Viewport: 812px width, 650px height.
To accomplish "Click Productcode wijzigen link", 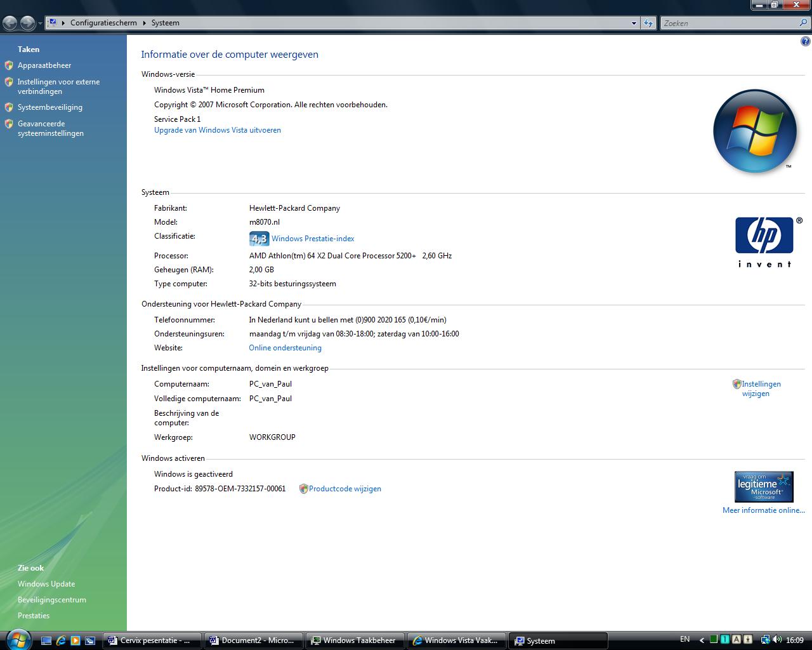I will pos(345,489).
